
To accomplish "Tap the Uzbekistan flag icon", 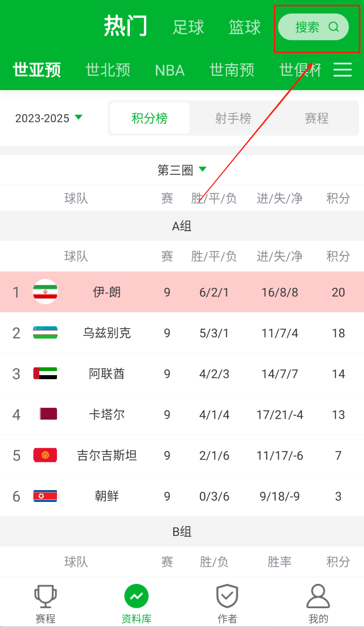I will click(45, 333).
